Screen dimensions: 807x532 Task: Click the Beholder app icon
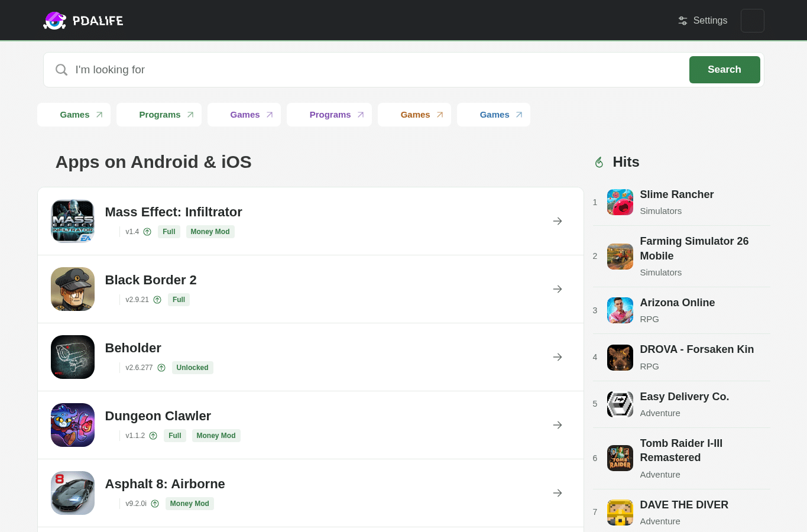pyautogui.click(x=73, y=357)
